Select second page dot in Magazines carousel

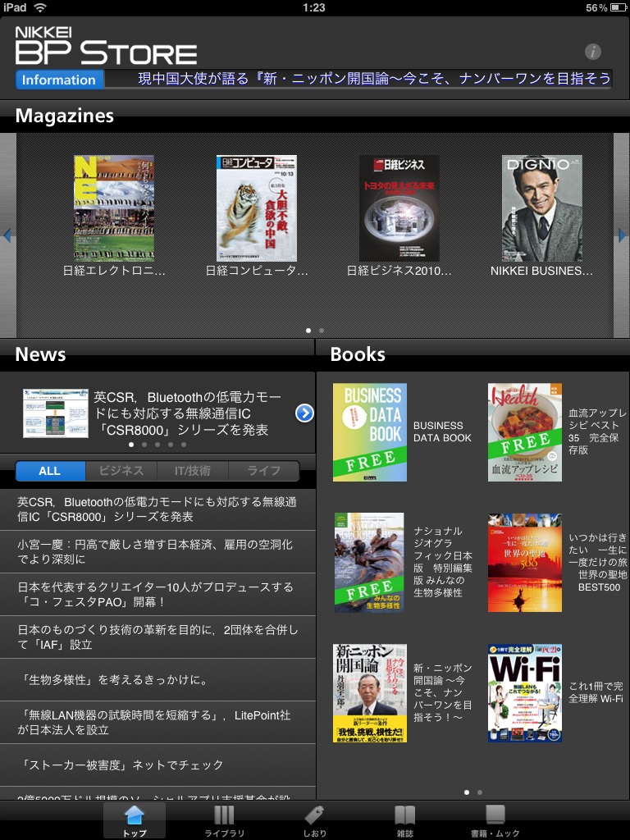322,331
